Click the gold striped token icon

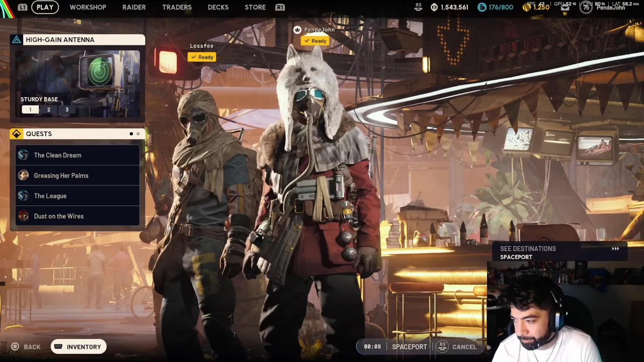527,7
